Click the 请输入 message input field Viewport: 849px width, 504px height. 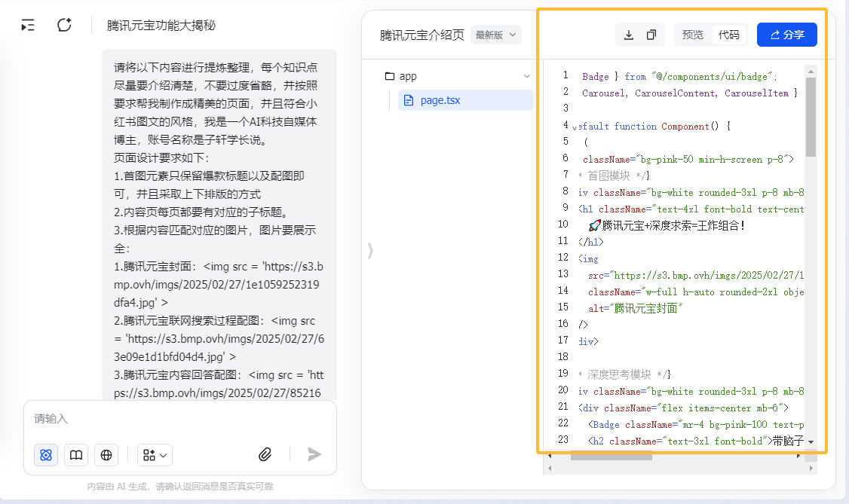pyautogui.click(x=179, y=419)
